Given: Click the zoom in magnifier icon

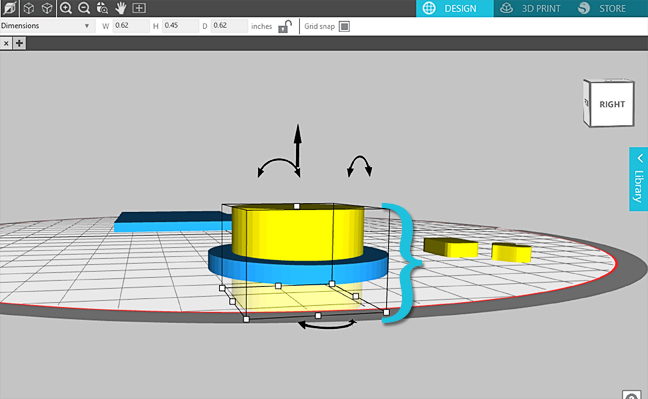Looking at the screenshot, I should point(66,8).
